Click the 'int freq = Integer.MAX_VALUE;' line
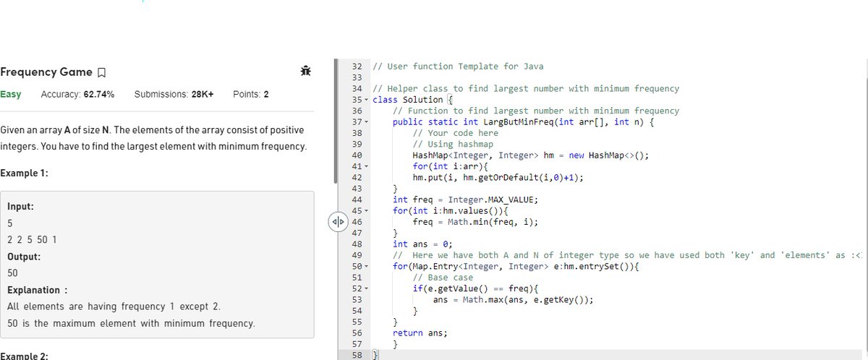The image size is (868, 360). [x=466, y=200]
